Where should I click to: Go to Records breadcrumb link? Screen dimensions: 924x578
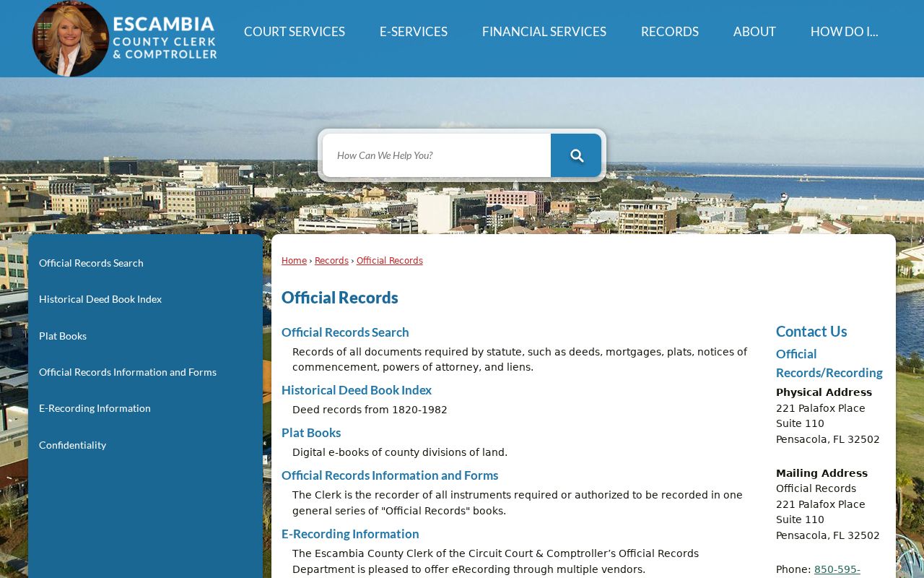(331, 261)
